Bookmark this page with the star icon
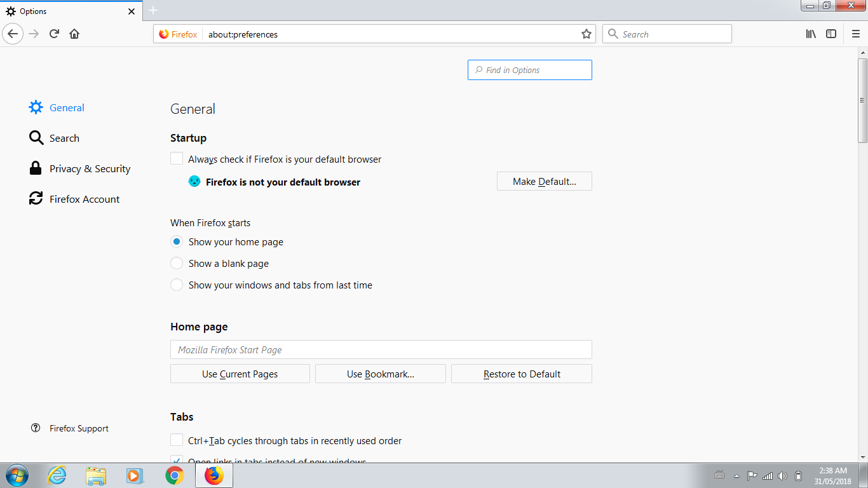Viewport: 868px width, 488px height. point(586,34)
